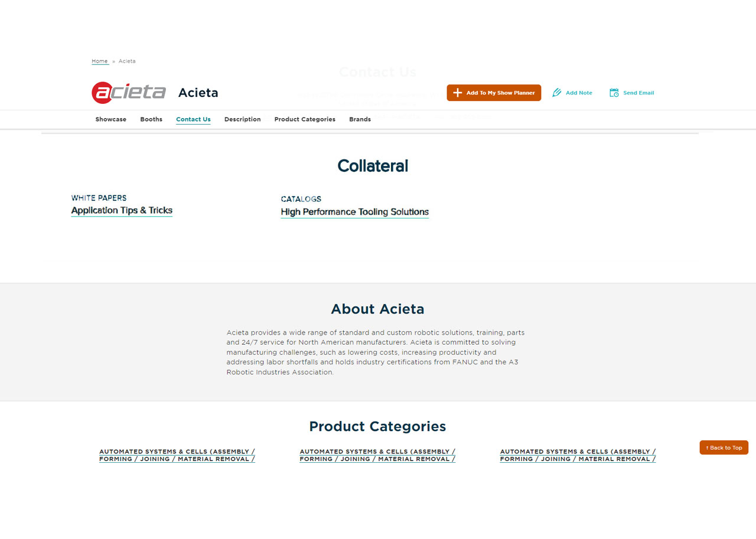Open the middle Automated Systems & Cells category
The image size is (756, 539).
(x=377, y=455)
